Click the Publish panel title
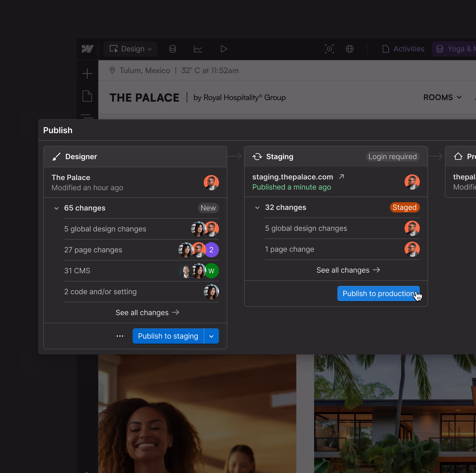476x473 pixels. tap(58, 130)
